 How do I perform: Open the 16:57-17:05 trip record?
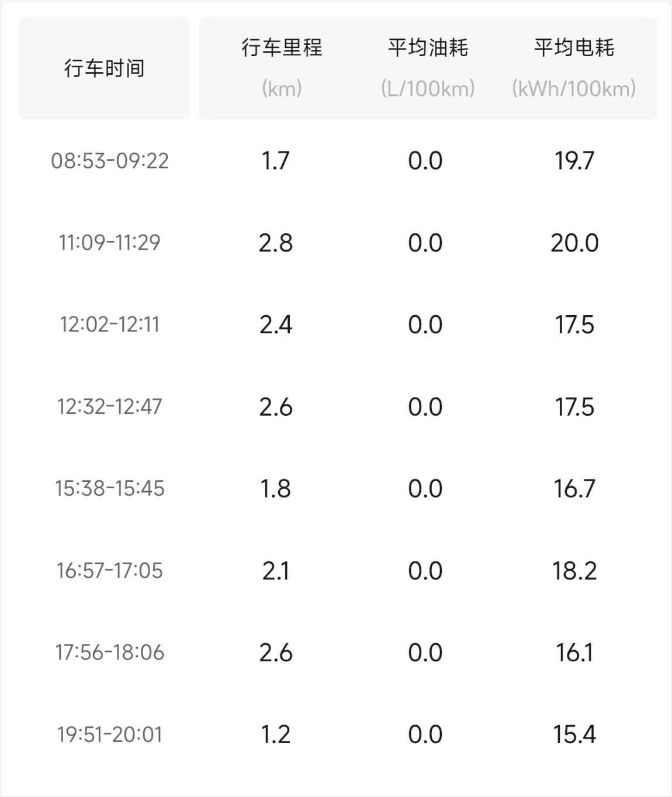tap(110, 570)
